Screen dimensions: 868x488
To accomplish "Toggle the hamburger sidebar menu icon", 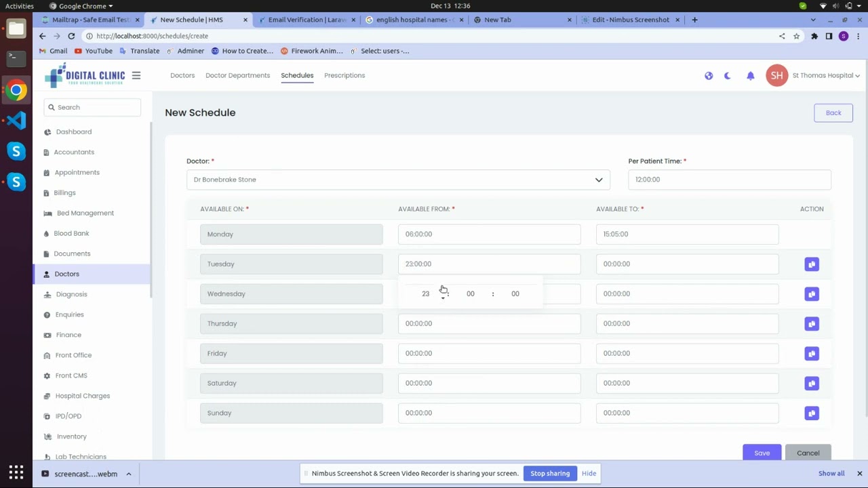I will point(136,75).
